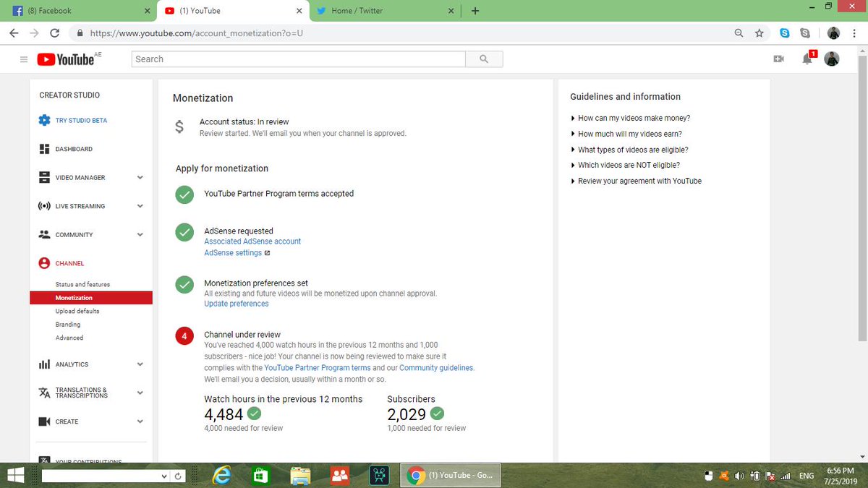This screenshot has height=488, width=868.
Task: Open File Explorer from the taskbar
Action: tap(300, 476)
